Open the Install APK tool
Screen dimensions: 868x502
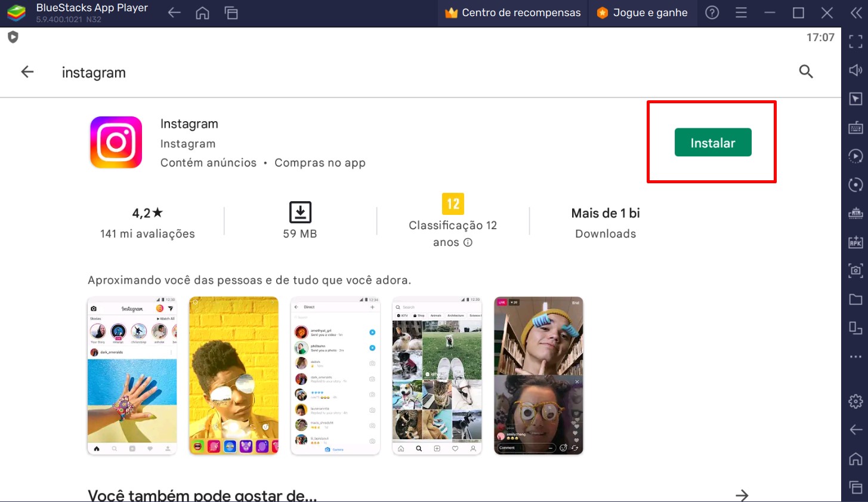point(855,242)
